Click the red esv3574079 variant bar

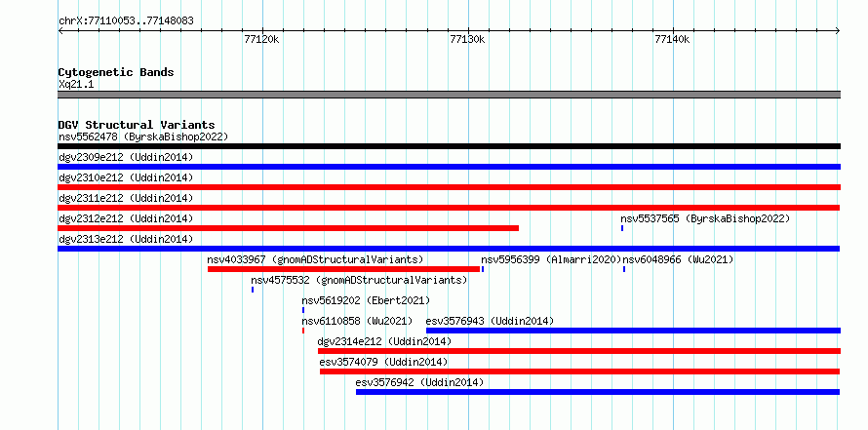[579, 371]
